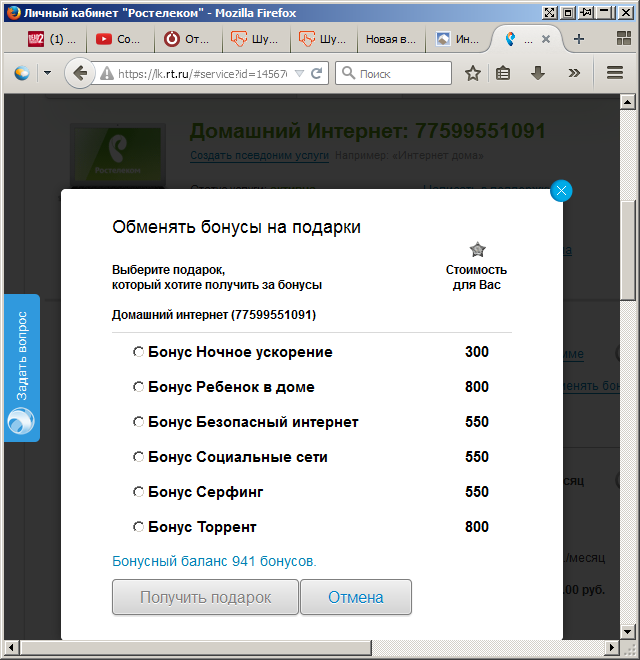The width and height of the screenshot is (640, 660).
Task: Switch to the YouTube tab
Action: click(x=119, y=39)
